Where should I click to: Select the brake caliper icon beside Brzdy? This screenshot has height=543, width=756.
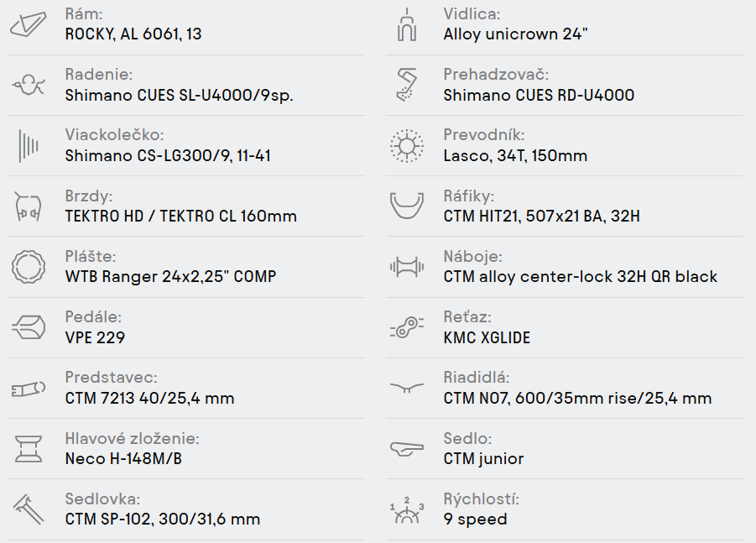coord(28,206)
